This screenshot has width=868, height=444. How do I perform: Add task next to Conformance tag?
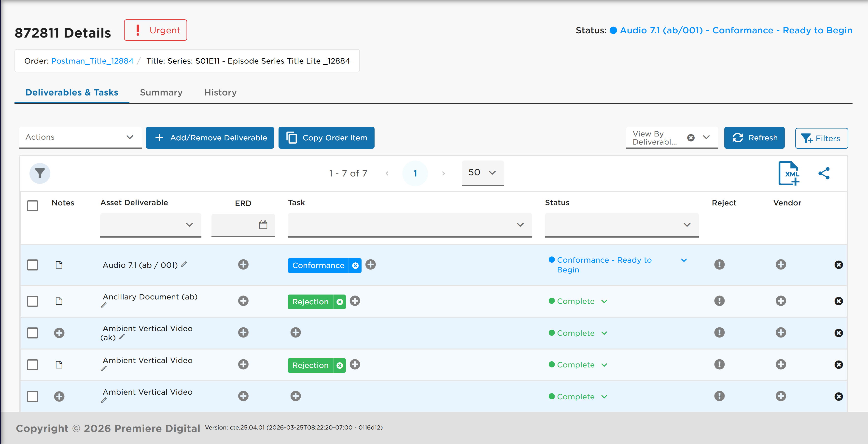pyautogui.click(x=371, y=265)
